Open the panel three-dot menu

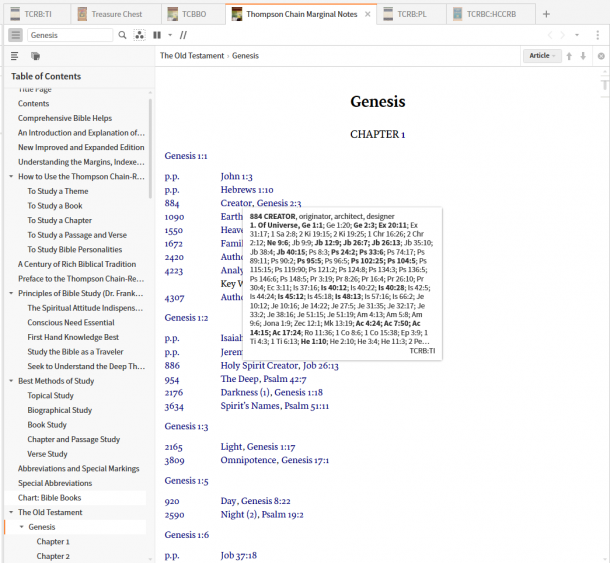pos(597,35)
